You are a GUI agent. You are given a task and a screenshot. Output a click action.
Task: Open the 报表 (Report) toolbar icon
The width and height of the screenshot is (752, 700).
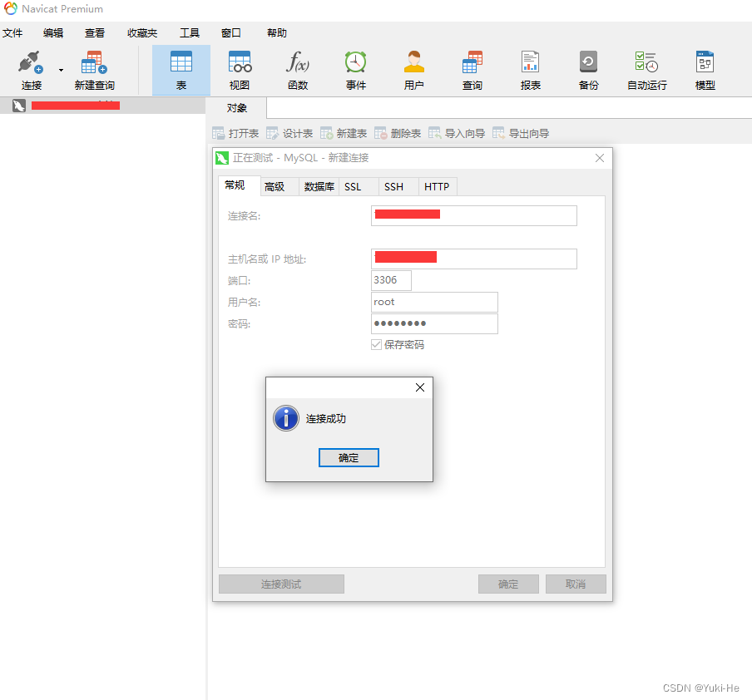click(x=531, y=70)
